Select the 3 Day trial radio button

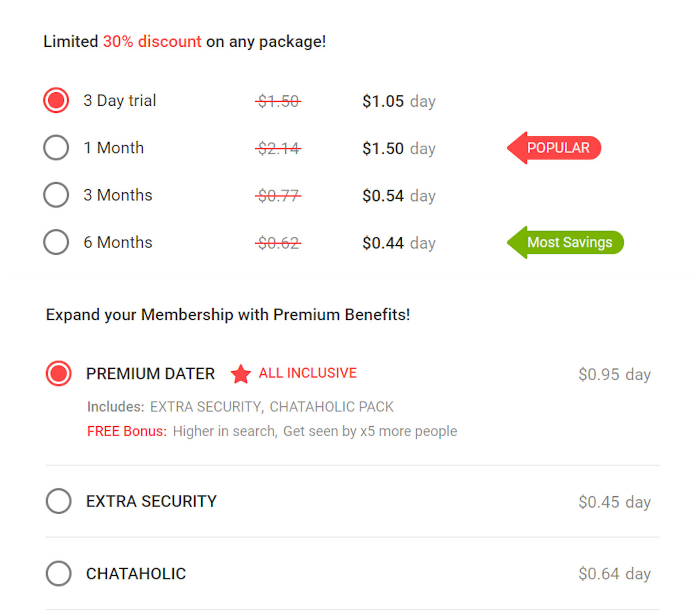pyautogui.click(x=56, y=100)
